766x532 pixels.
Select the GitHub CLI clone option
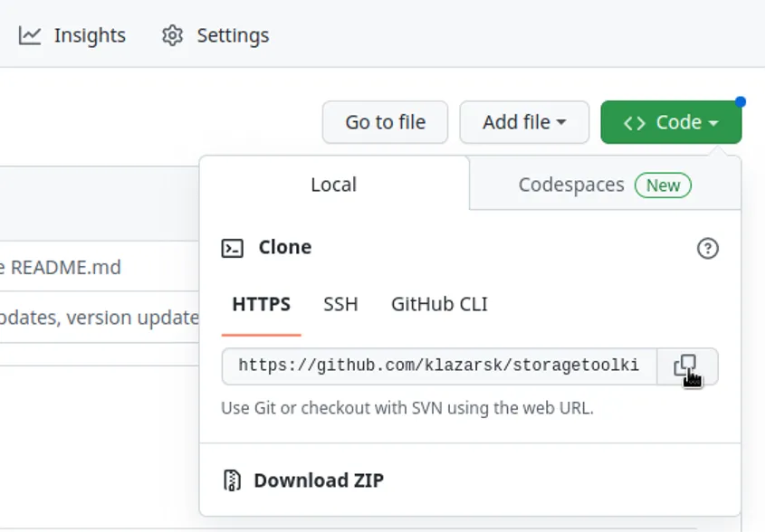[x=439, y=304]
